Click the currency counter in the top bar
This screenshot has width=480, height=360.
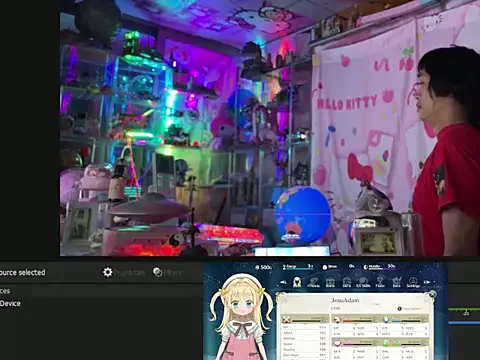coord(264,267)
